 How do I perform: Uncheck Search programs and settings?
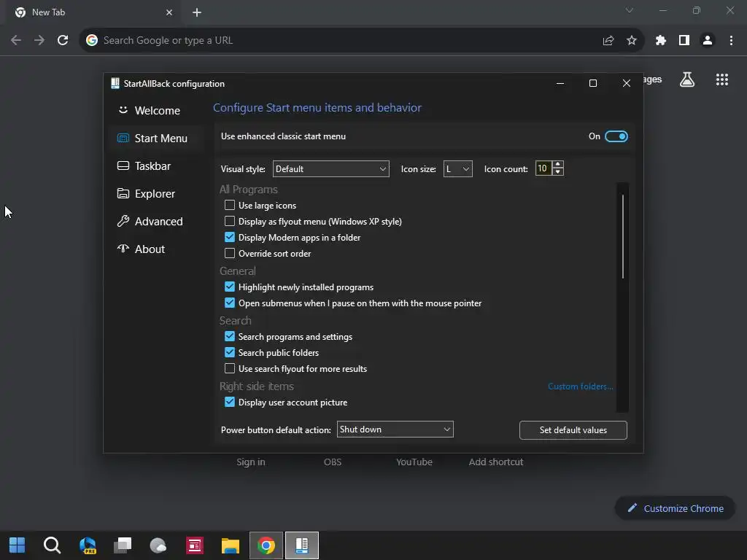[x=230, y=336]
